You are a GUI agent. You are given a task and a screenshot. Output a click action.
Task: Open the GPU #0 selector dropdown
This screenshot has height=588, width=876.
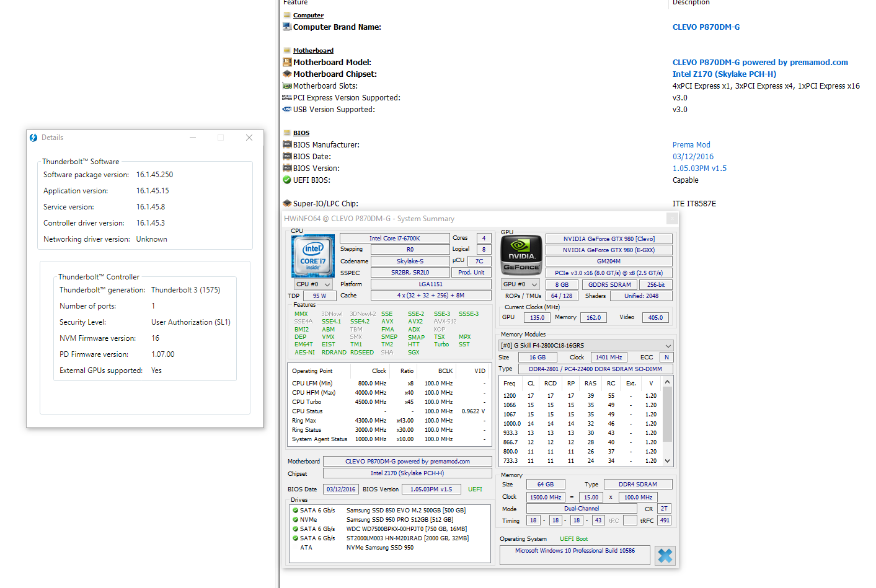click(520, 284)
